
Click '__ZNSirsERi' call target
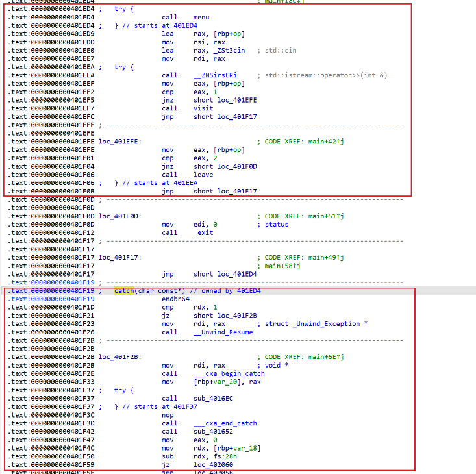pos(215,75)
